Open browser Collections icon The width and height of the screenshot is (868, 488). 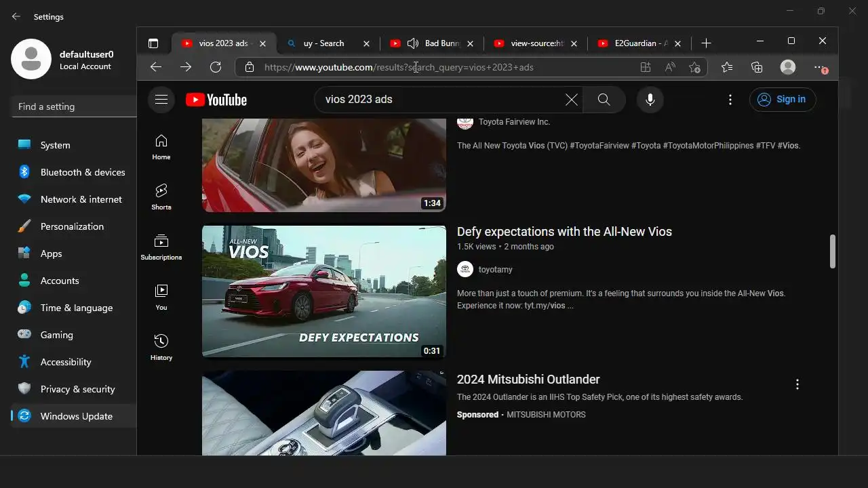[x=757, y=67]
